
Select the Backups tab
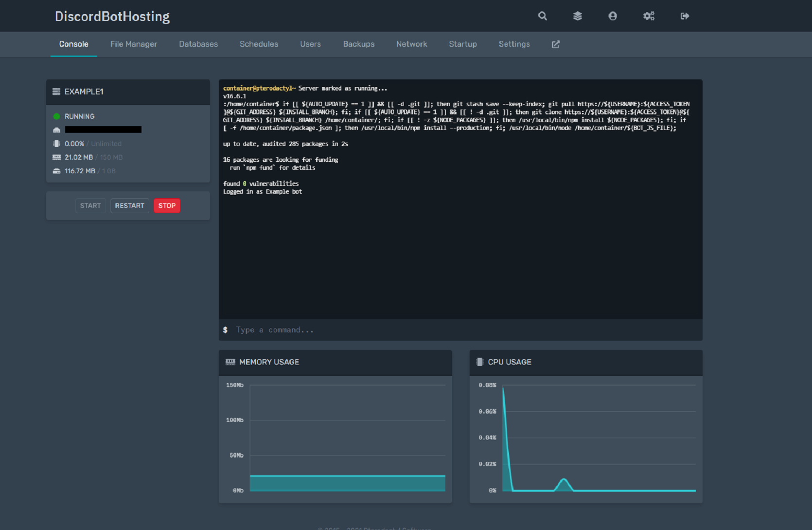point(359,44)
